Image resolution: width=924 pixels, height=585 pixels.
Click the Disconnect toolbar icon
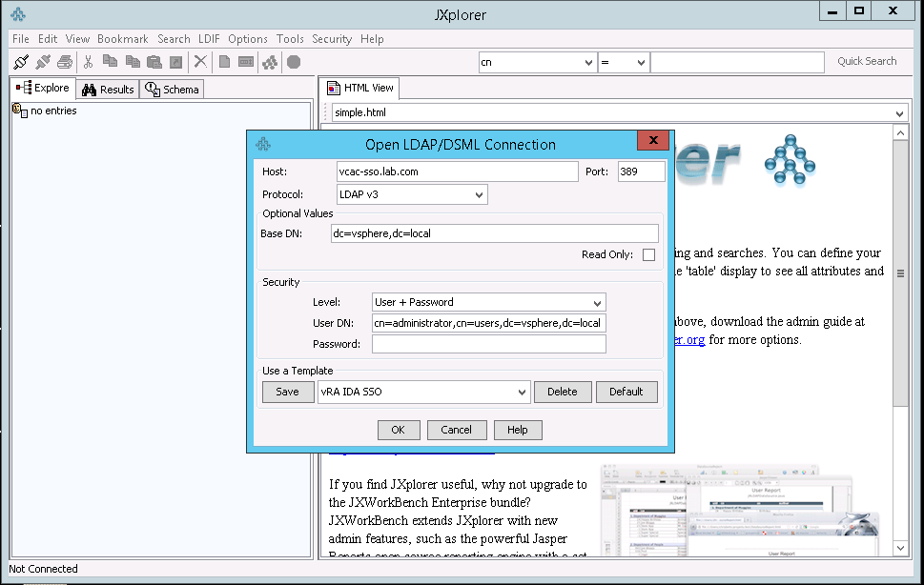43,61
